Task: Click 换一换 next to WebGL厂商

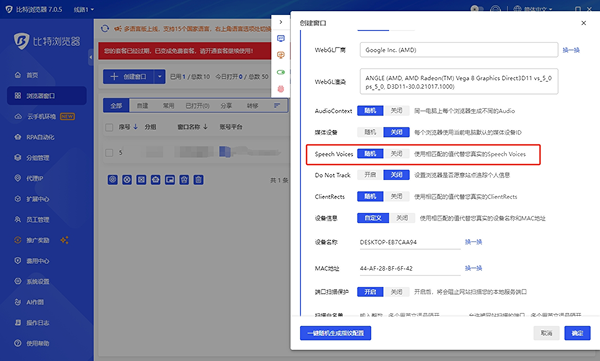Action: point(571,50)
